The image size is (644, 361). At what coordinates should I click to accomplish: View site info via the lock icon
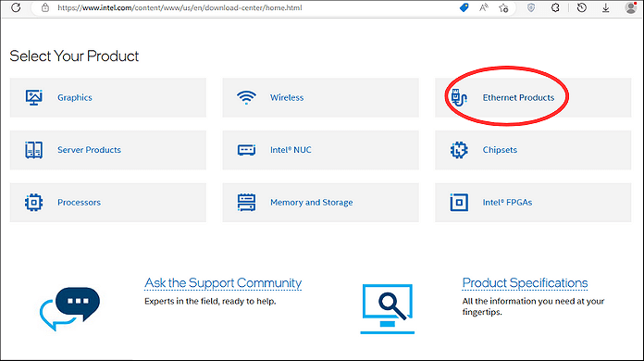point(45,7)
